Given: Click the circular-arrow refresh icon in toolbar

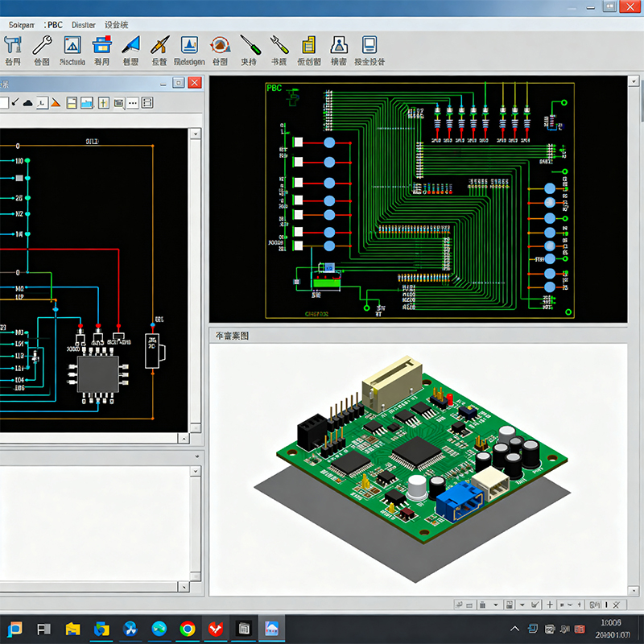Looking at the screenshot, I should click(x=219, y=45).
